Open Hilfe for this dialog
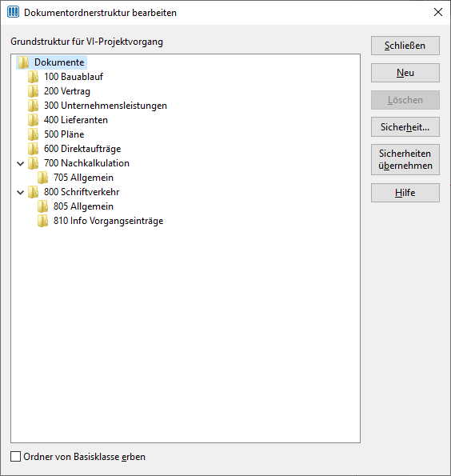 coord(405,193)
